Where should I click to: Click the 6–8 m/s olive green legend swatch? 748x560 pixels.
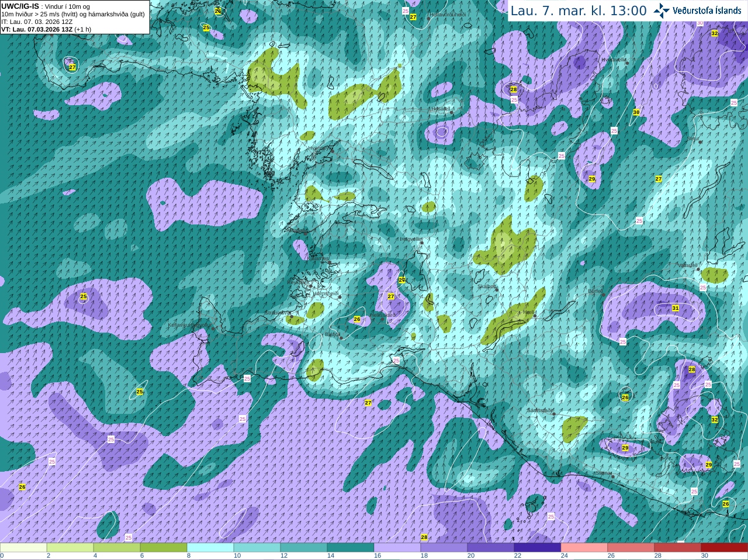point(164,548)
